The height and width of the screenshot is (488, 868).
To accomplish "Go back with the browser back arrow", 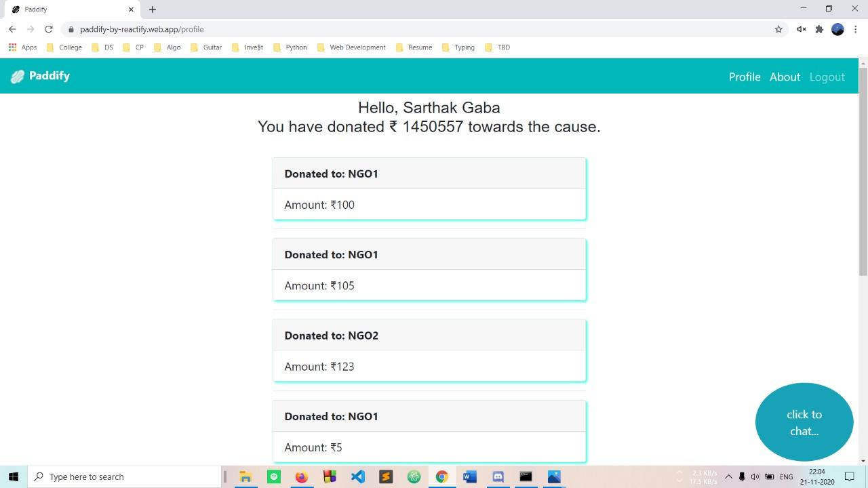I will coord(12,29).
